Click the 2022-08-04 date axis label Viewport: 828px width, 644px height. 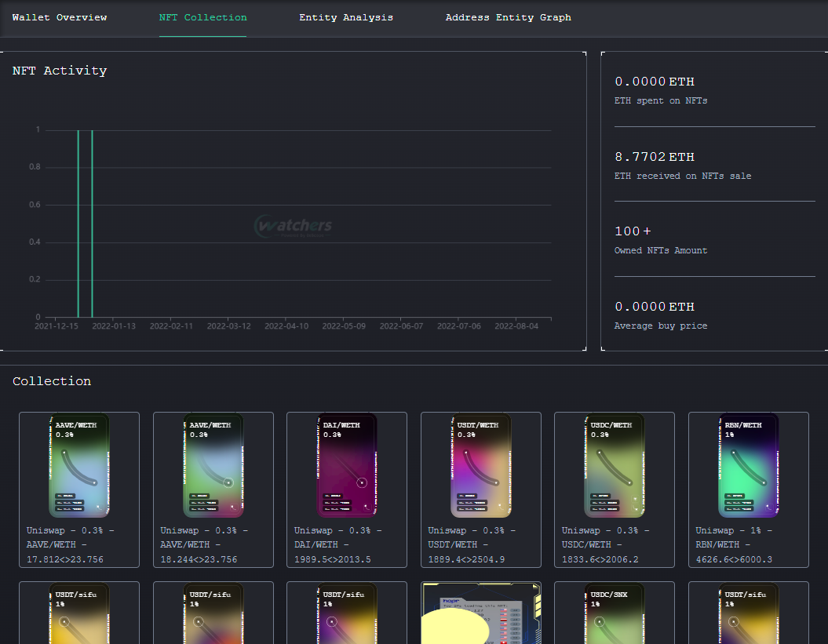click(x=516, y=326)
